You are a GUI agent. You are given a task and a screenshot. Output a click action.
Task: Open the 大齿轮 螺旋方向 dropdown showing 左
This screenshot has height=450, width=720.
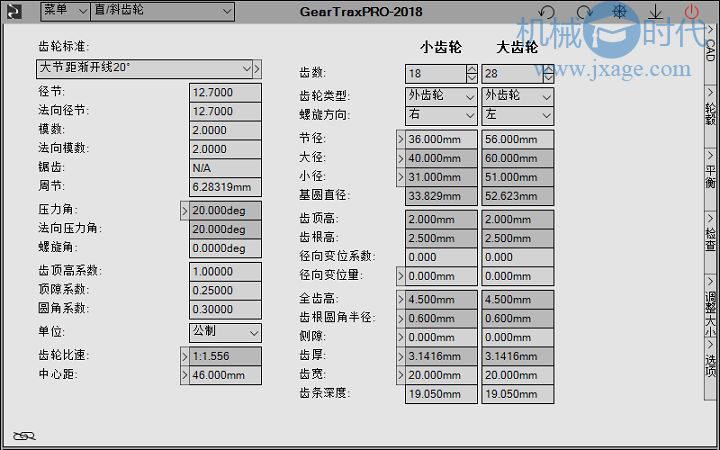pos(518,115)
